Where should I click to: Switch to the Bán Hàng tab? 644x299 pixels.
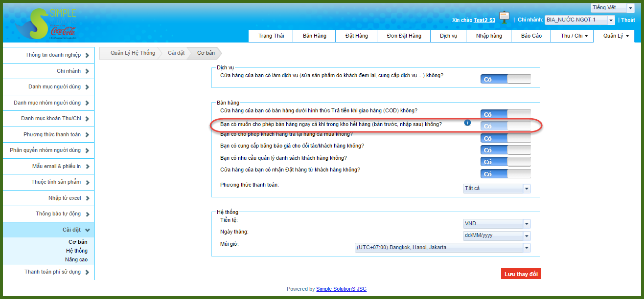tap(314, 36)
